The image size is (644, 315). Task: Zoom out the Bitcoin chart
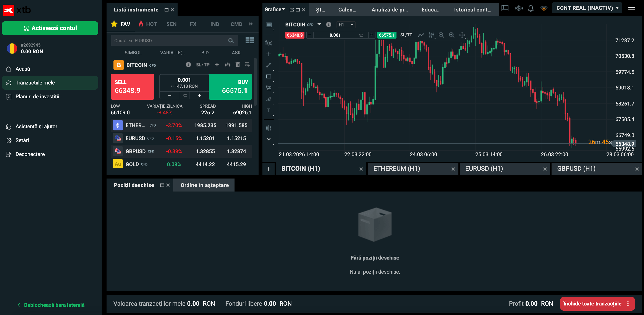click(x=441, y=35)
